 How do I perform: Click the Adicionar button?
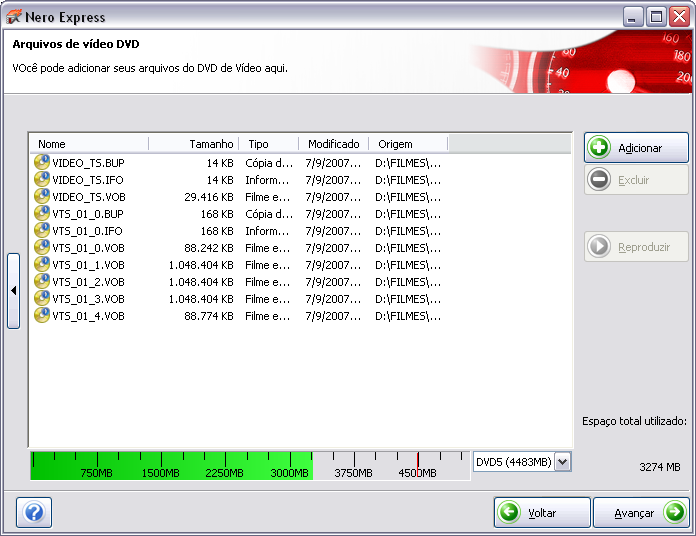(636, 147)
